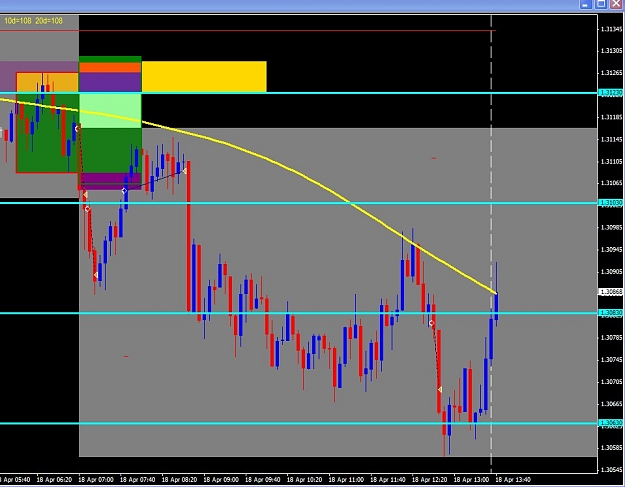Viewport: 625px width, 487px height.
Task: Maximize the chart window
Action: coord(601,4)
